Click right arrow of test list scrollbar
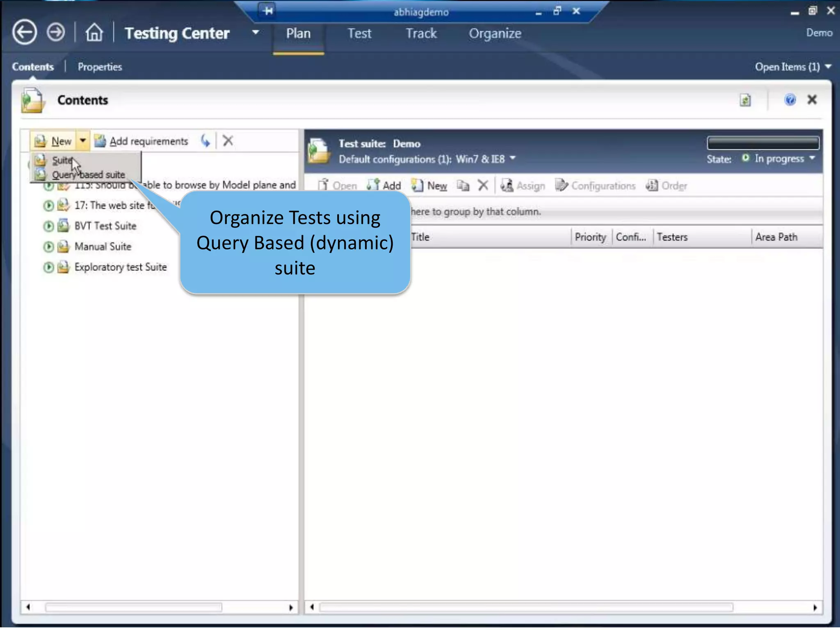The height and width of the screenshot is (630, 840). 815,607
